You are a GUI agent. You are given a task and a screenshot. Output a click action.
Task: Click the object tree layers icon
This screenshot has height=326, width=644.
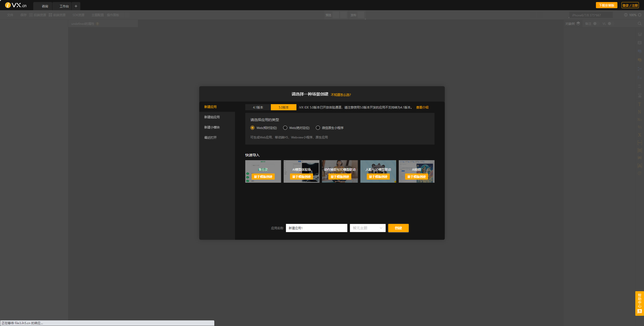tap(578, 24)
